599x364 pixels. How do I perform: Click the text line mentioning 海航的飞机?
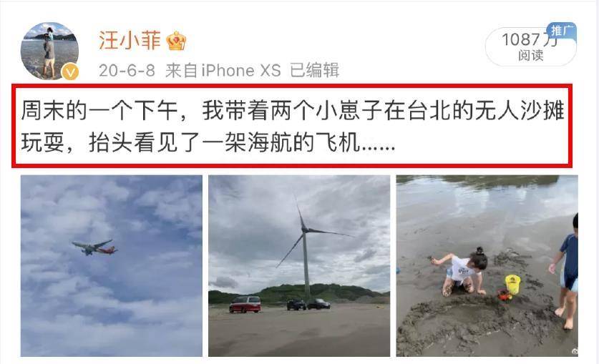pyautogui.click(x=208, y=143)
